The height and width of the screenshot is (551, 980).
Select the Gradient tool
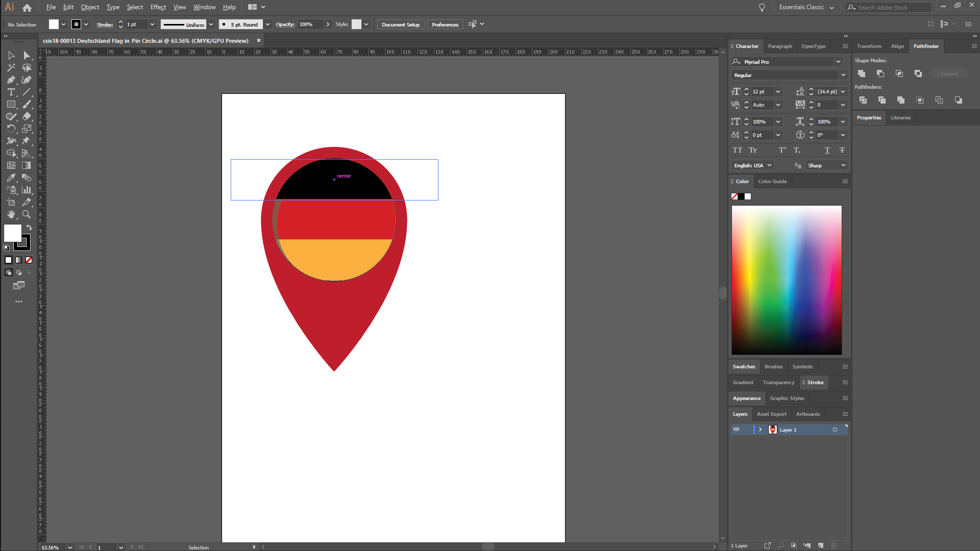click(x=27, y=165)
